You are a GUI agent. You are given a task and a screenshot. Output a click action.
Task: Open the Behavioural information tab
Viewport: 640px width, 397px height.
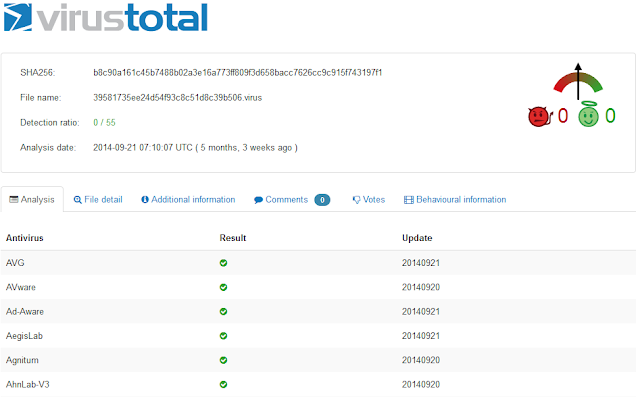tap(455, 200)
